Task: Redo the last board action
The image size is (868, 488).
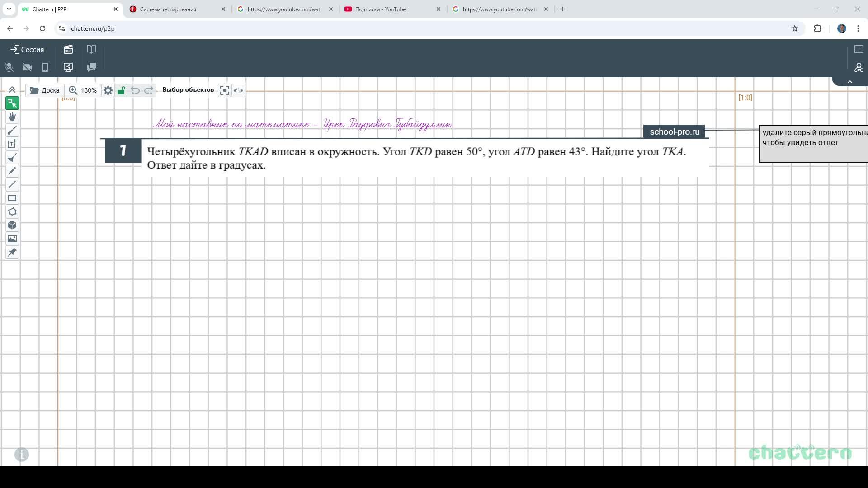Action: pyautogui.click(x=148, y=90)
